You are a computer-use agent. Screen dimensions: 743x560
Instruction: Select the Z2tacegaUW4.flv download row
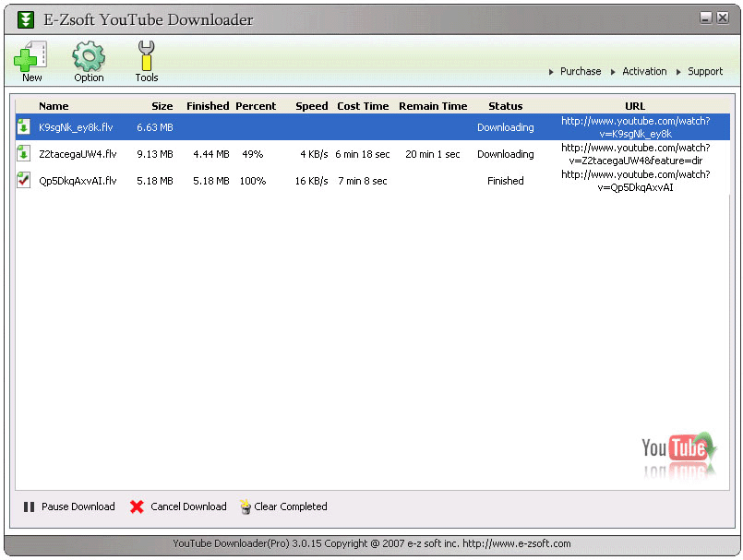(78, 154)
